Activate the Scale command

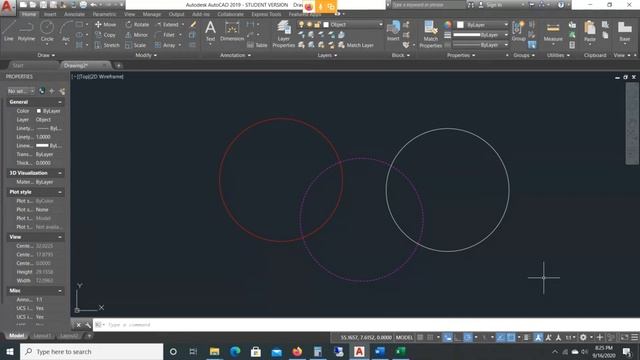pos(136,45)
